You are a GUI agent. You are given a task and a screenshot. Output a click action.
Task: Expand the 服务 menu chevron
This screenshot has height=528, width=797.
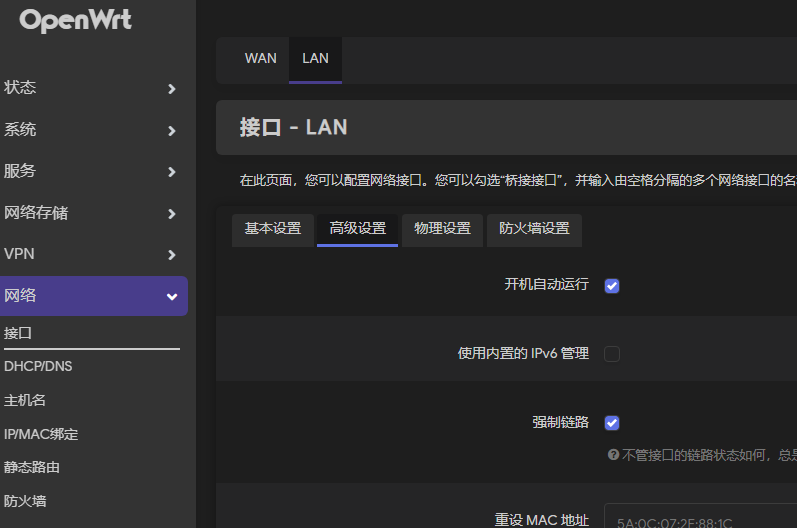coord(172,172)
